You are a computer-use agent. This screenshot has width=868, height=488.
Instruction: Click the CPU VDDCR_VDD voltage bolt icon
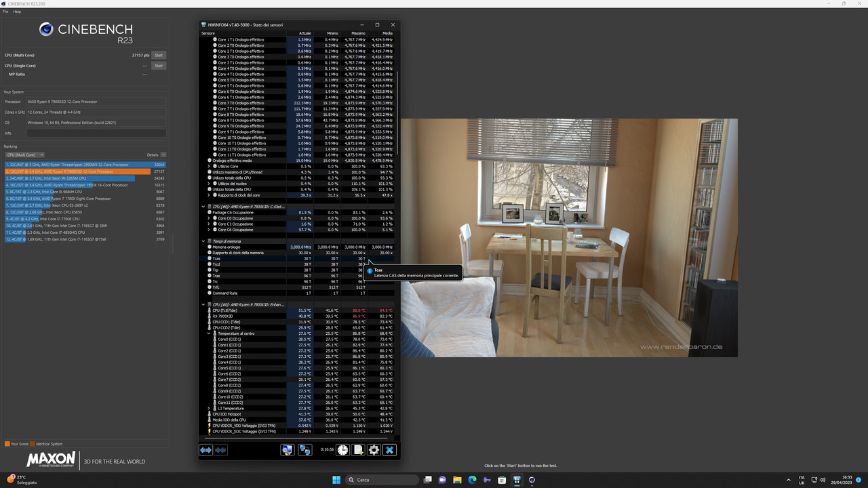click(x=210, y=426)
